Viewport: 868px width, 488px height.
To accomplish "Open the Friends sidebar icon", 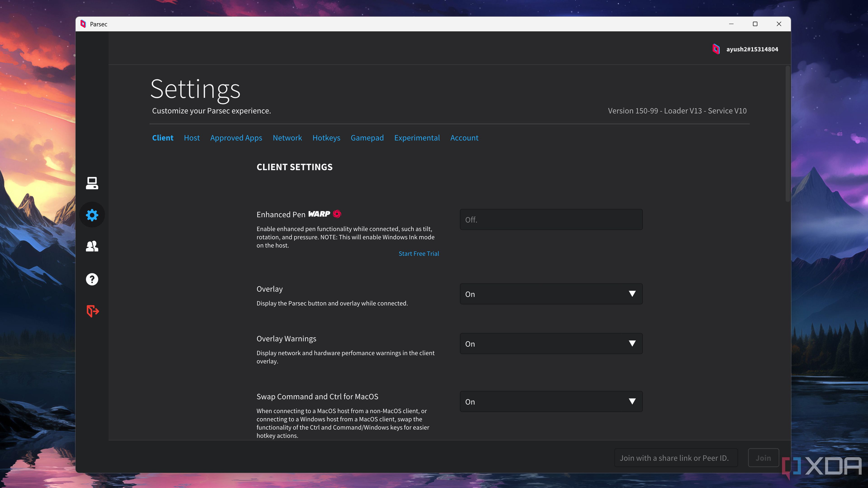I will [92, 246].
